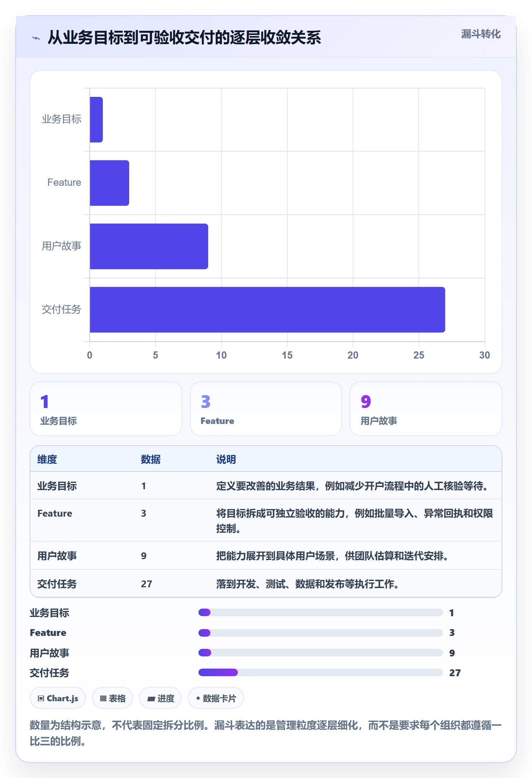Click the 数据 column header

tap(151, 459)
